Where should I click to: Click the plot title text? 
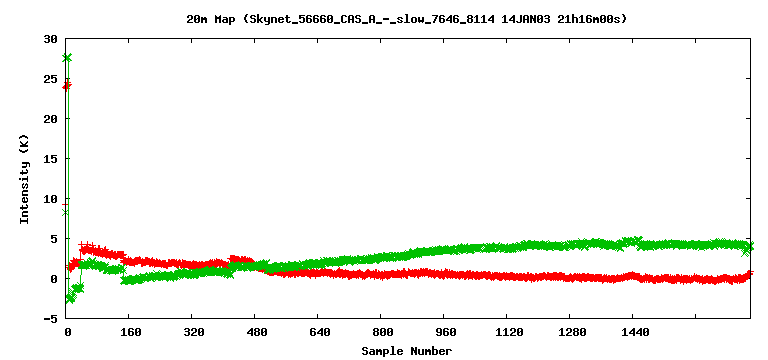(407, 20)
